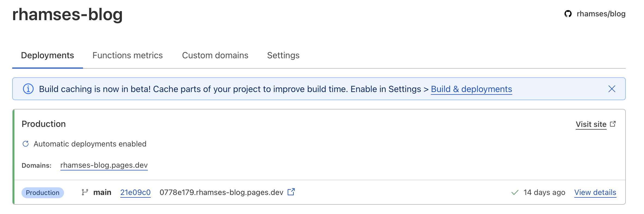Select the Settings tab

283,56
